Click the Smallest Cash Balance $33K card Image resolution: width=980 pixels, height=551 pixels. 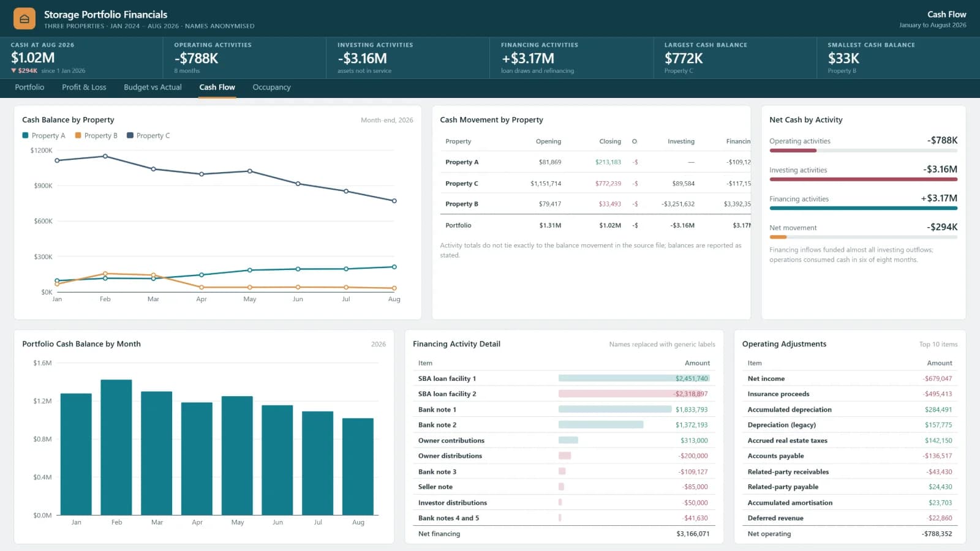pyautogui.click(x=898, y=58)
